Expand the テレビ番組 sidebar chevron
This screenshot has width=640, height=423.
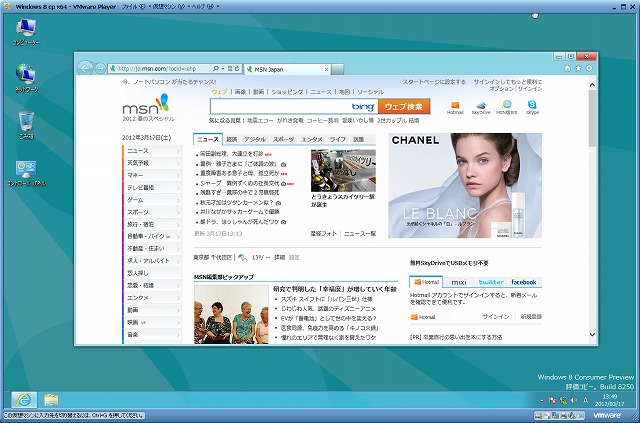pyautogui.click(x=178, y=188)
